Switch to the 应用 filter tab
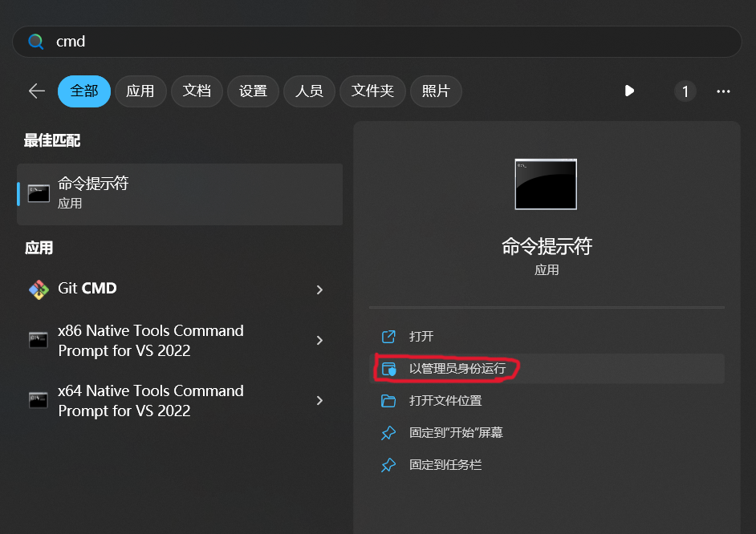The height and width of the screenshot is (534, 756). tap(140, 91)
